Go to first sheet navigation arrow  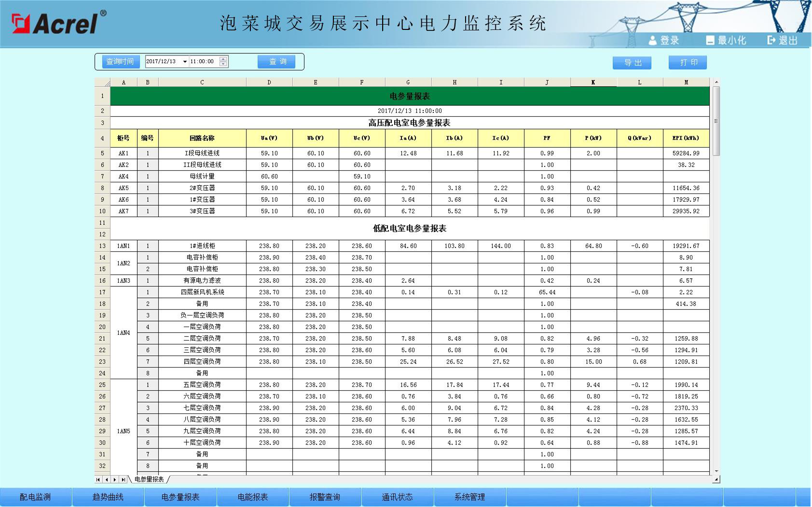pyautogui.click(x=98, y=480)
